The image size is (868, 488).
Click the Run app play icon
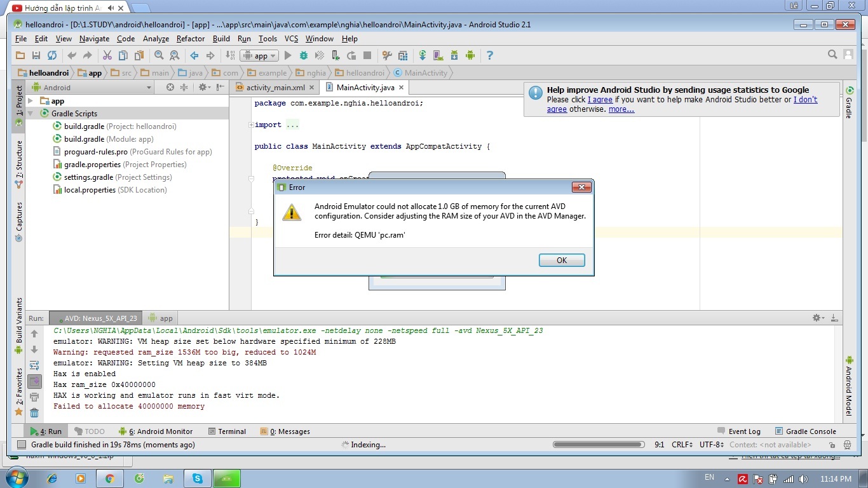pyautogui.click(x=288, y=56)
